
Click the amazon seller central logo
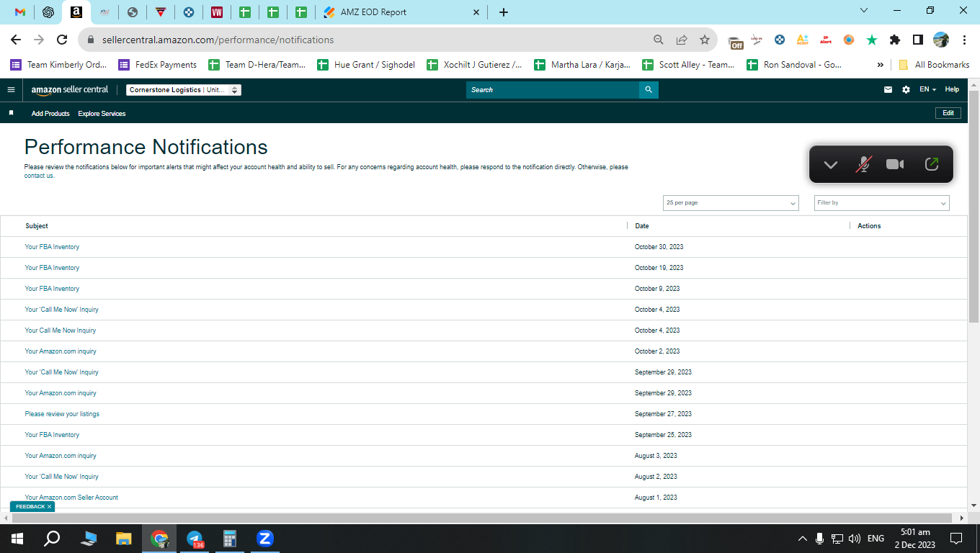pyautogui.click(x=70, y=90)
